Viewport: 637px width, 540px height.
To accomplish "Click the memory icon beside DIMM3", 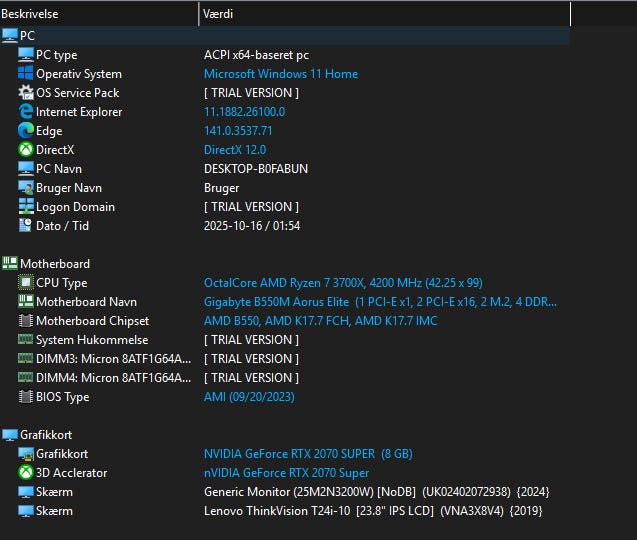I will pyautogui.click(x=26, y=358).
